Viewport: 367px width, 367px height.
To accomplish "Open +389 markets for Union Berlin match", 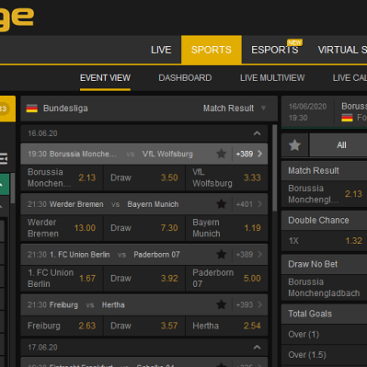I will [249, 254].
